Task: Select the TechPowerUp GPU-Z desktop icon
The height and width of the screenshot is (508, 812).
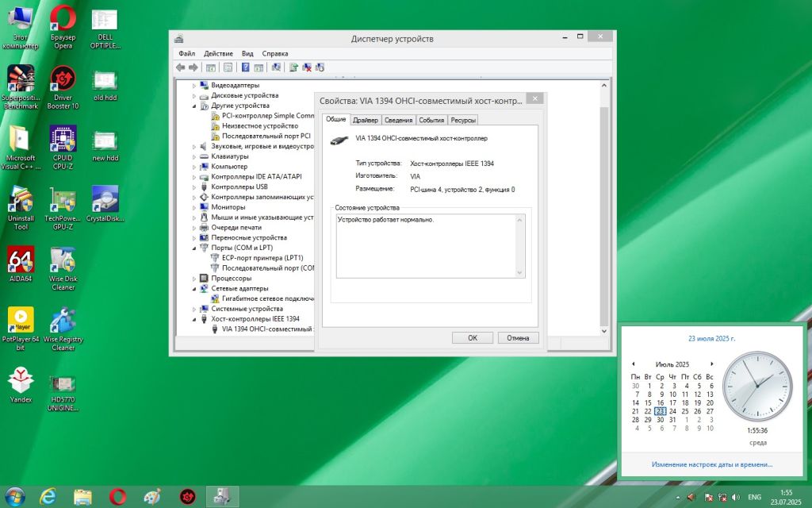Action: (x=63, y=207)
